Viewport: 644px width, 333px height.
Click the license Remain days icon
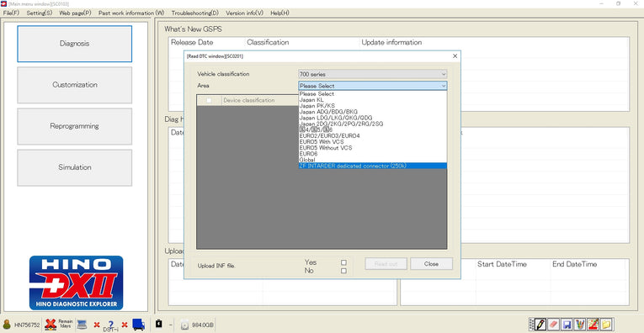[x=51, y=325]
